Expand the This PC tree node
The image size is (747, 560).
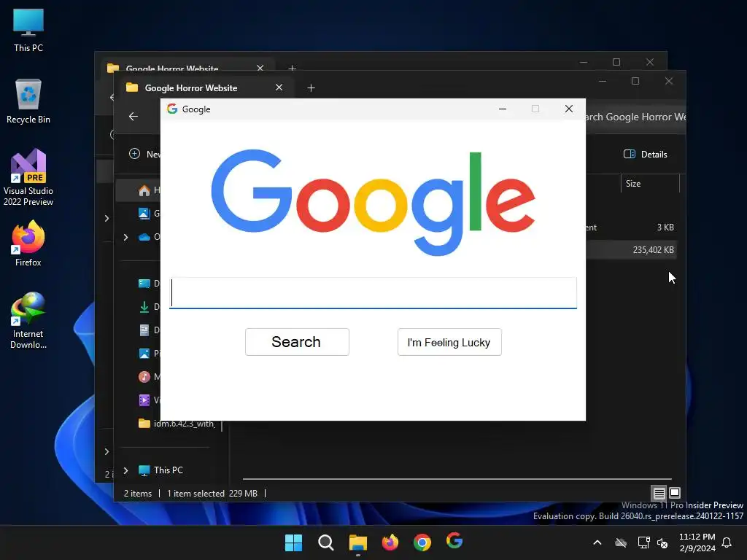pos(125,470)
